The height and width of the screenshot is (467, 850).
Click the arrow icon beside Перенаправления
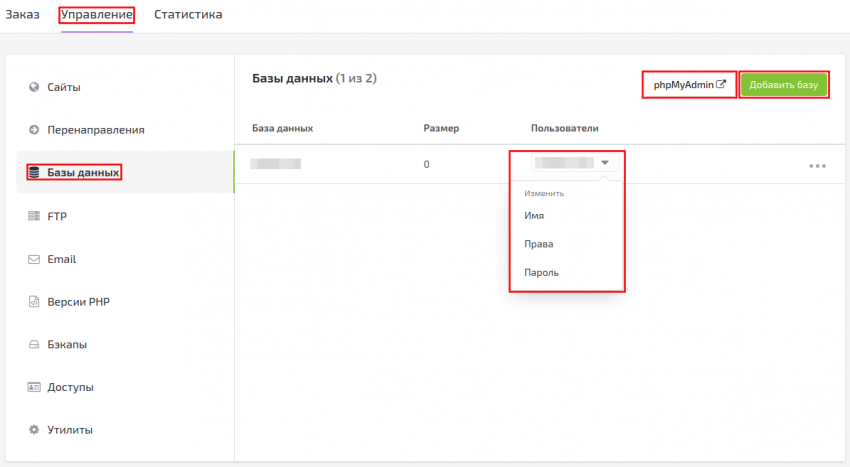(33, 130)
